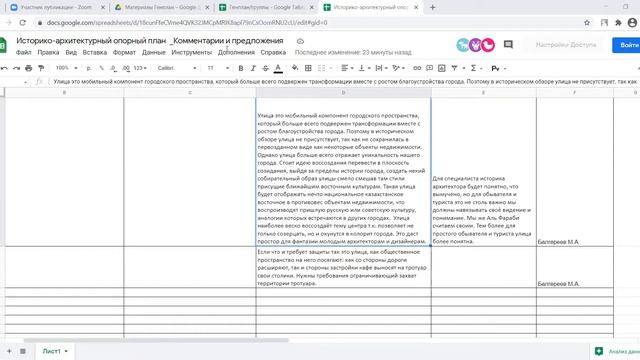Open the Правка menu
This screenshot has width=640, height=360.
coord(48,52)
